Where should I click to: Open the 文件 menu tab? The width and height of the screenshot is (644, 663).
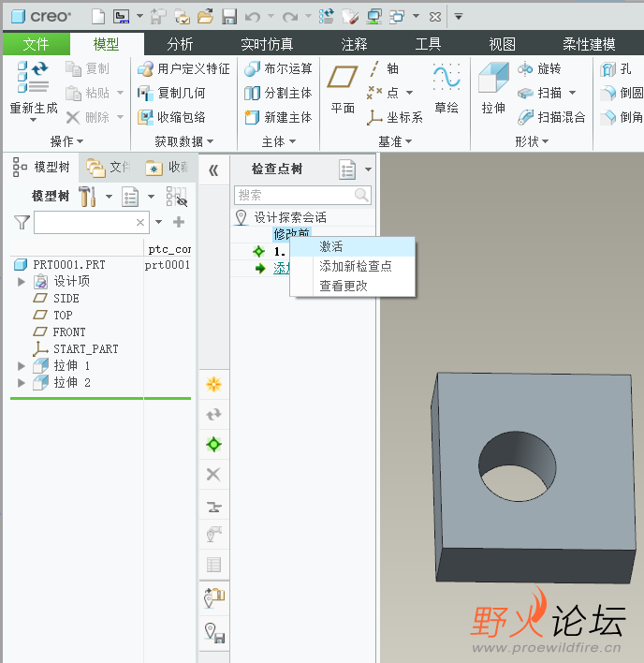pyautogui.click(x=36, y=44)
